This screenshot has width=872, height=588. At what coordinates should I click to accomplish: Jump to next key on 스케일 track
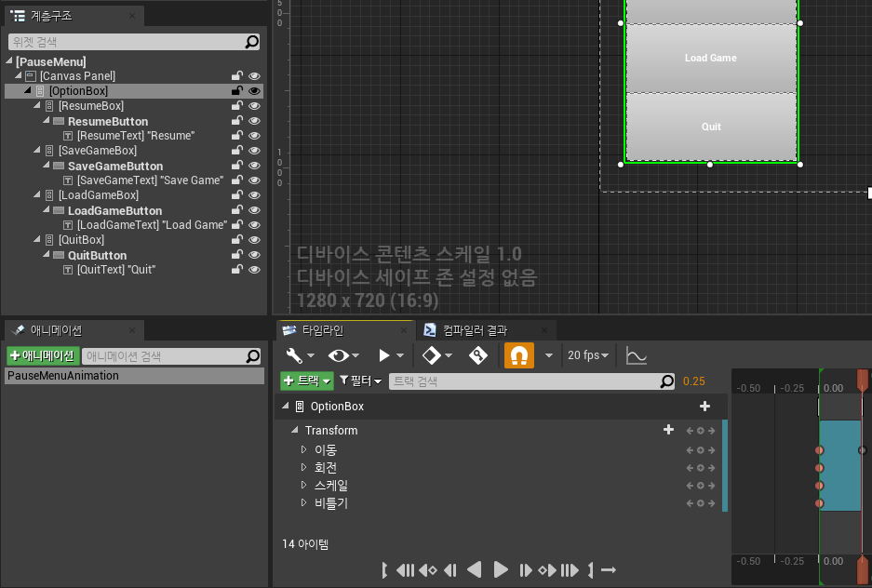711,486
